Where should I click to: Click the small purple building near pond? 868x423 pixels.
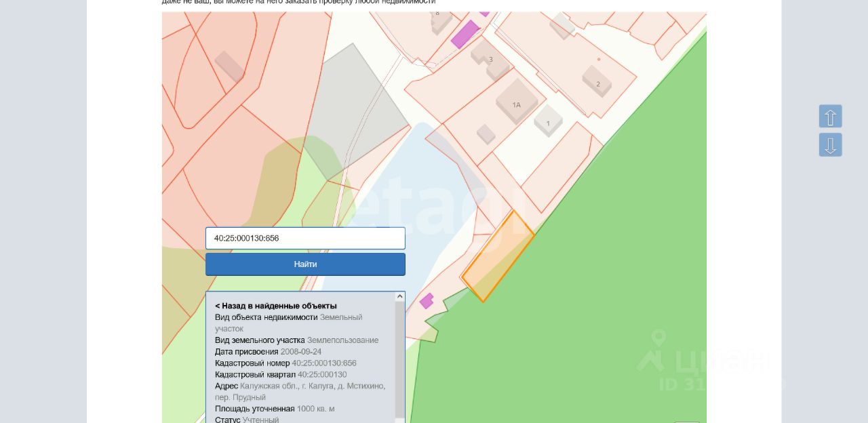tap(427, 301)
